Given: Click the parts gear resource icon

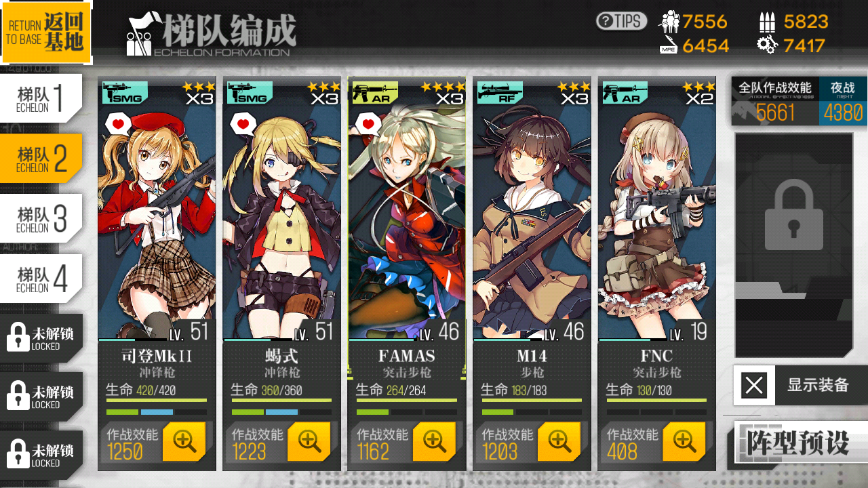Looking at the screenshot, I should [767, 45].
